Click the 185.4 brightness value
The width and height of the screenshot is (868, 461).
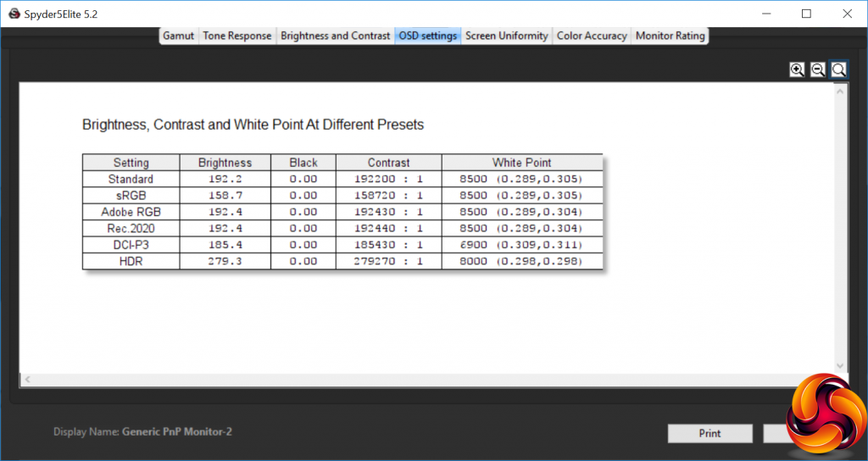225,245
